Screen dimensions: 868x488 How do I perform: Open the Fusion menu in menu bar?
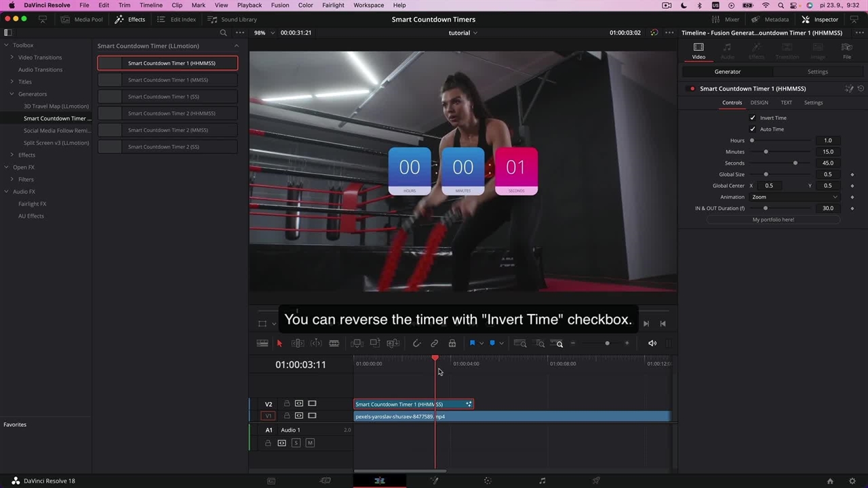pyautogui.click(x=280, y=5)
